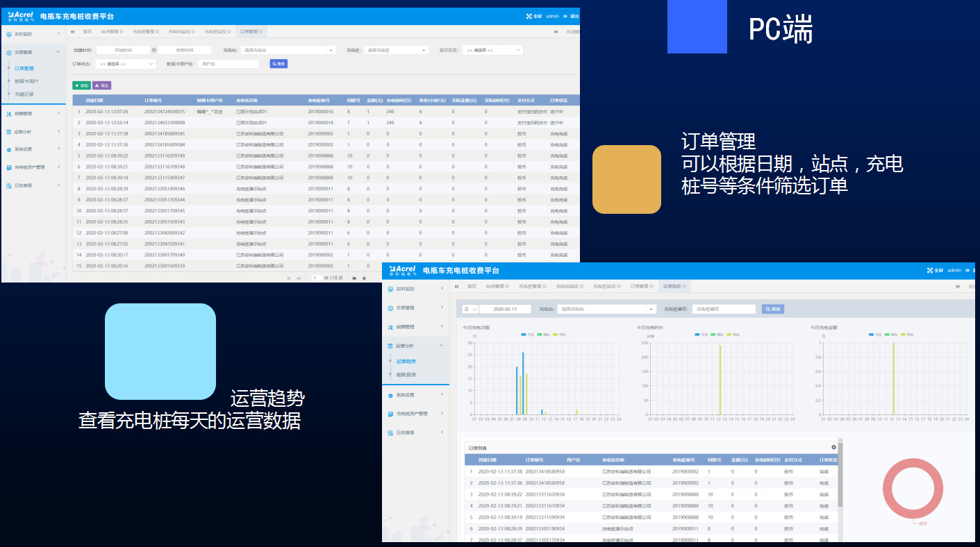Image resolution: width=980 pixels, height=547 pixels.
Task: Click tabs scroll-left double arrow in order management window
Action: tap(72, 31)
